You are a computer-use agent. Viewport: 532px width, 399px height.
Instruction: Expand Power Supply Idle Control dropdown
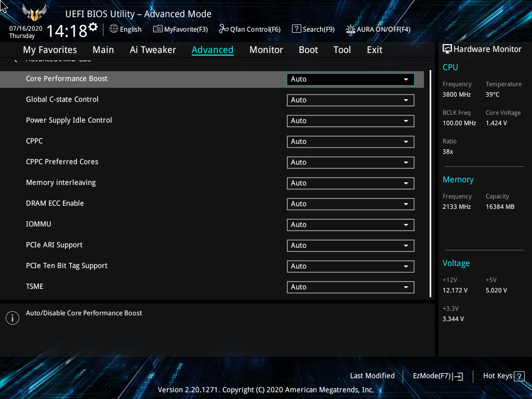351,121
